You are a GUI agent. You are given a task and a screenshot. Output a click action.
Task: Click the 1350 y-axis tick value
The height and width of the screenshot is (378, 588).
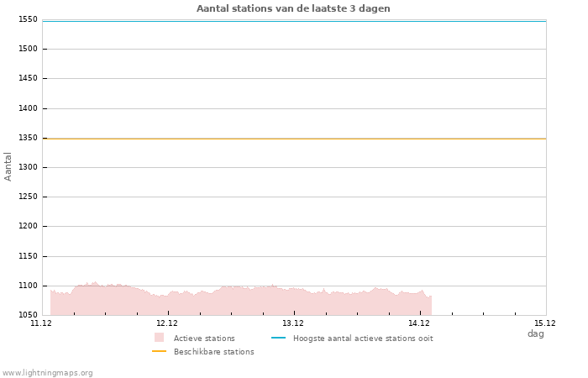click(x=28, y=138)
